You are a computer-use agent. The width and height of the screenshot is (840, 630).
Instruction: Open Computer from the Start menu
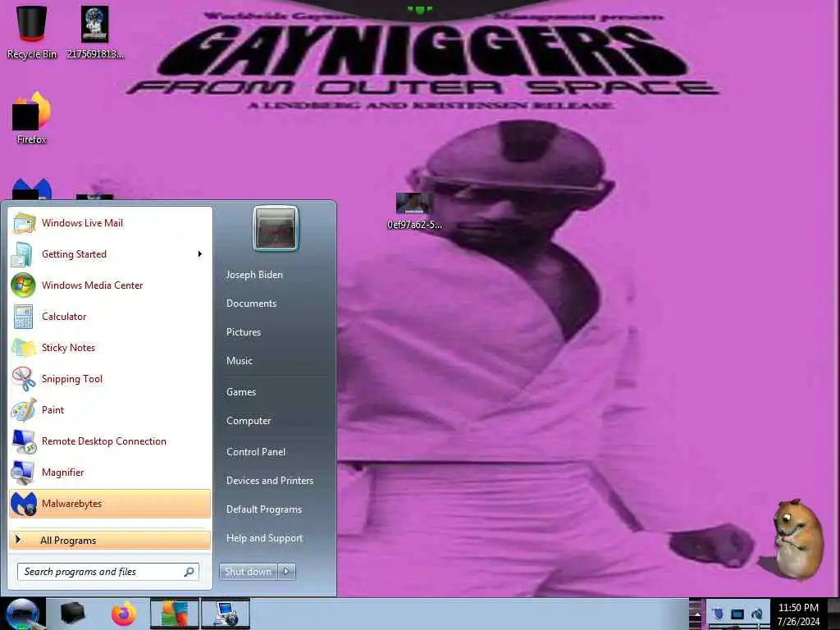click(x=249, y=421)
